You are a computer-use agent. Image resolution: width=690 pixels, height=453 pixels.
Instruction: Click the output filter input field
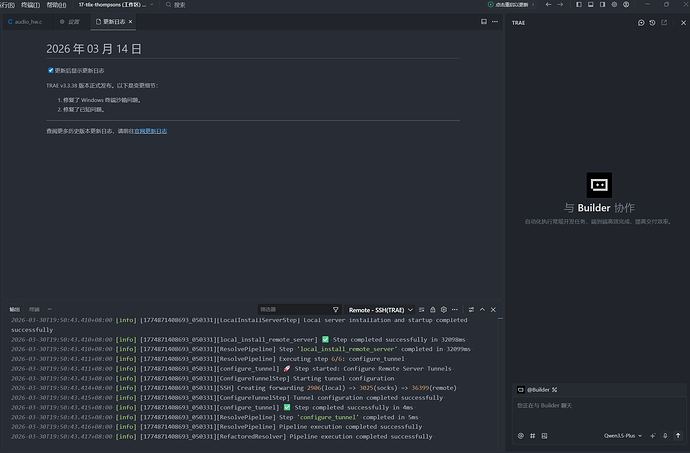294,309
